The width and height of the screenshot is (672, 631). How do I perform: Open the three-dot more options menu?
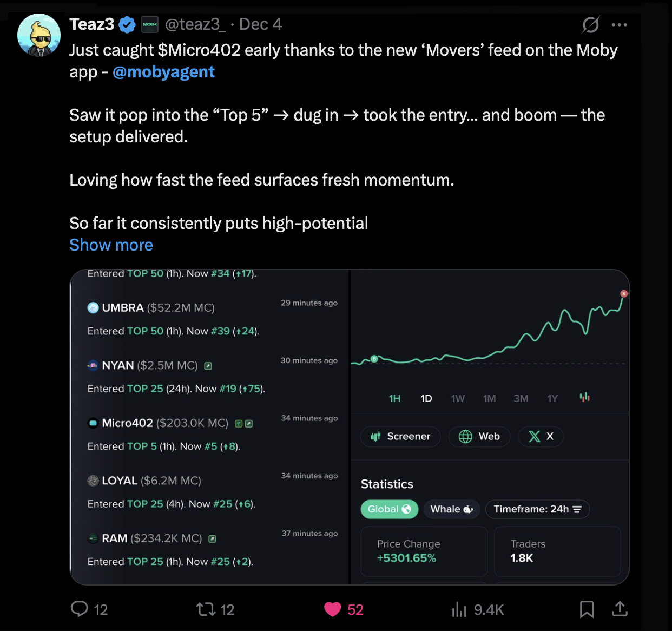619,24
